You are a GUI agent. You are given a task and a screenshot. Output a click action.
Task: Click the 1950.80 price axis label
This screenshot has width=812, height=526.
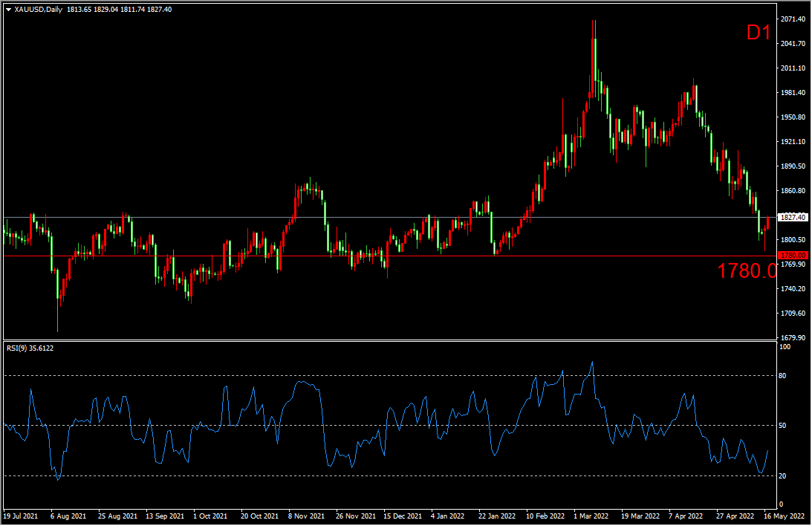792,117
